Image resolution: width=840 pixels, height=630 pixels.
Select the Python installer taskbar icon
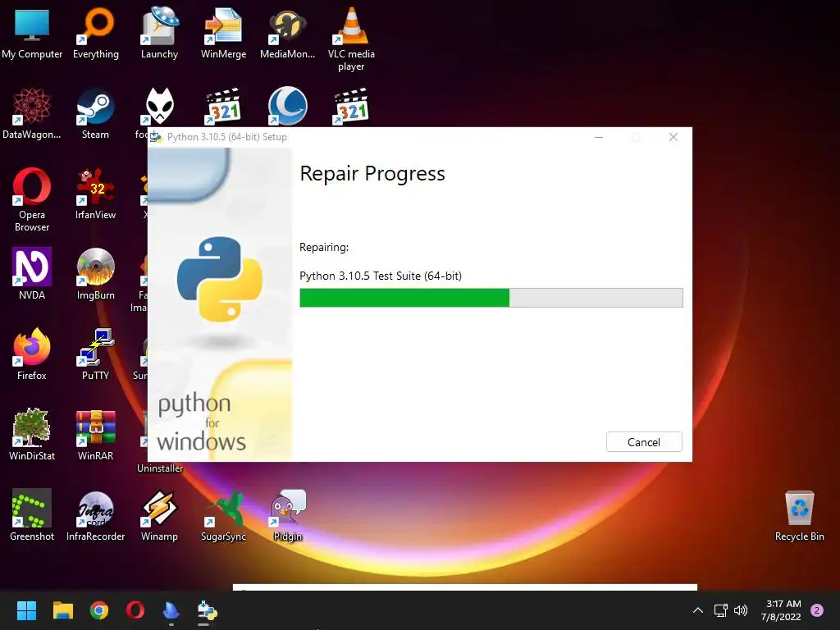point(207,610)
